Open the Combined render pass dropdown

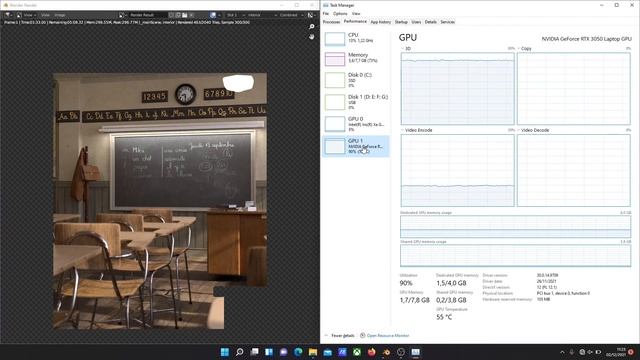coord(291,15)
